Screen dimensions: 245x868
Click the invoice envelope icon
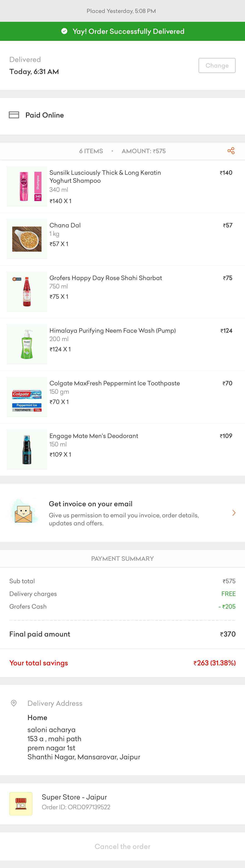(x=23, y=512)
